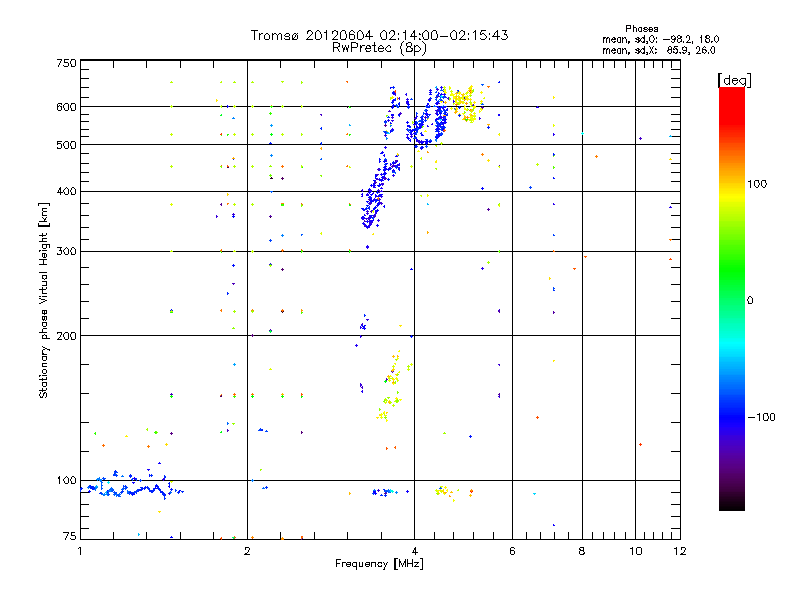Image resolution: width=800 pixels, height=600 pixels.
Task: Click the colorbar tick label "0"
Action: (749, 301)
